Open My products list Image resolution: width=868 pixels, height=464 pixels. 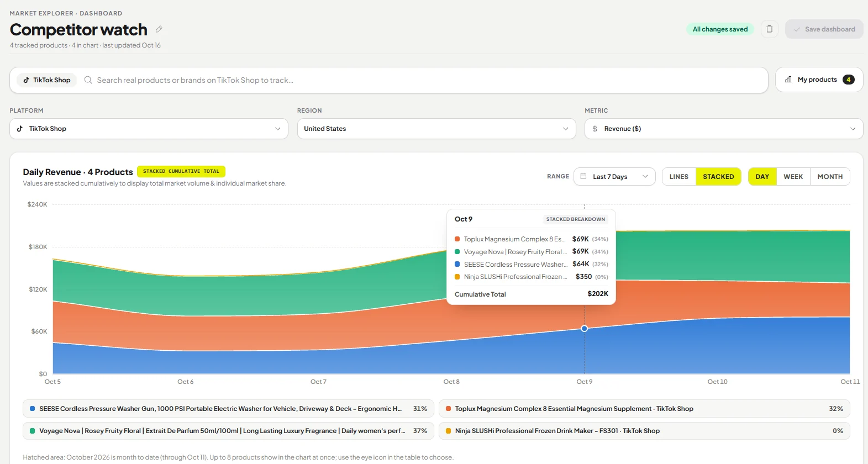[819, 80]
